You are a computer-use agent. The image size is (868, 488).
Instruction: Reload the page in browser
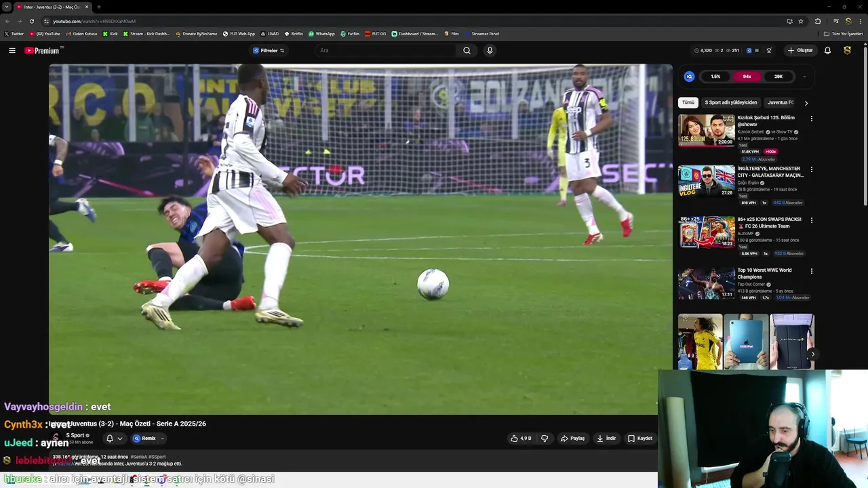[x=31, y=21]
